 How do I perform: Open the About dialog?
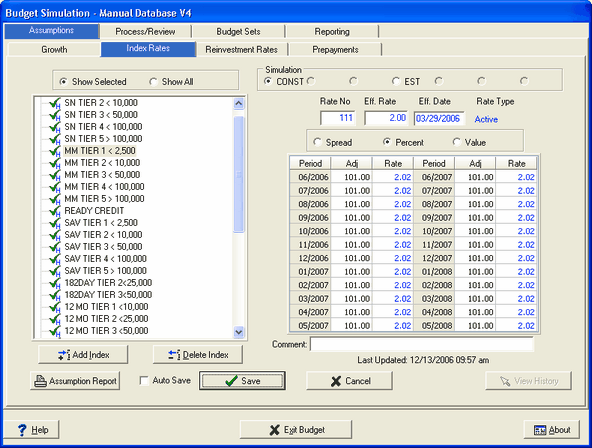pyautogui.click(x=552, y=430)
